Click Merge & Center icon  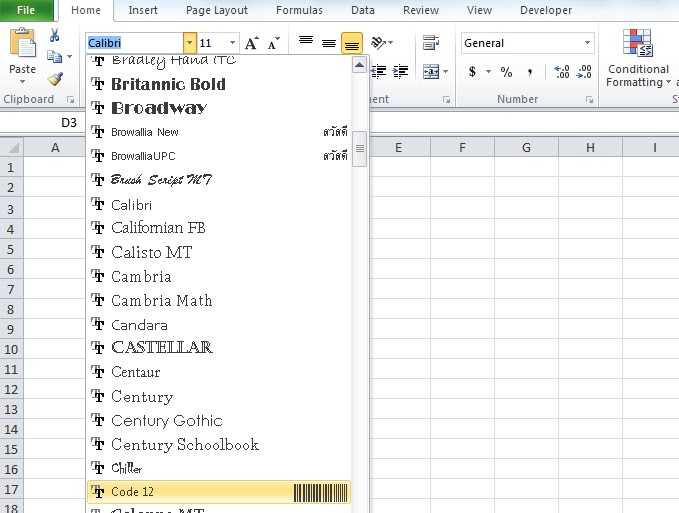click(x=431, y=71)
